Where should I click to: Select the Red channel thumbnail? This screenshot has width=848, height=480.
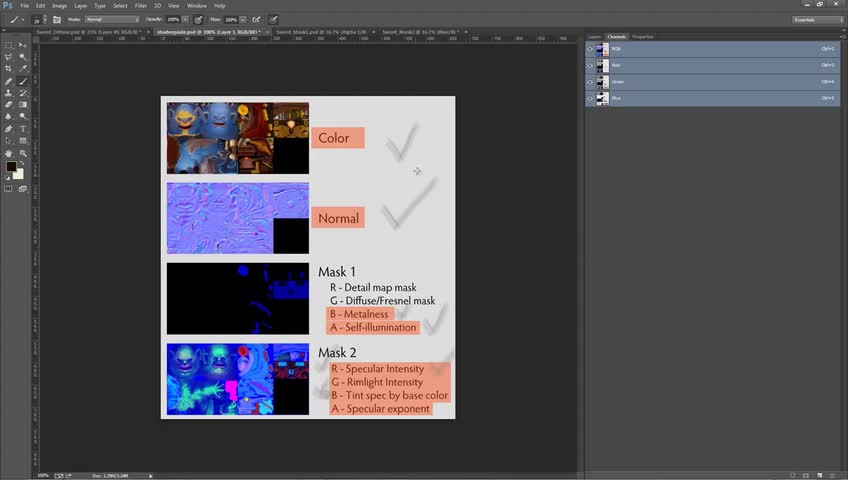tap(602, 65)
